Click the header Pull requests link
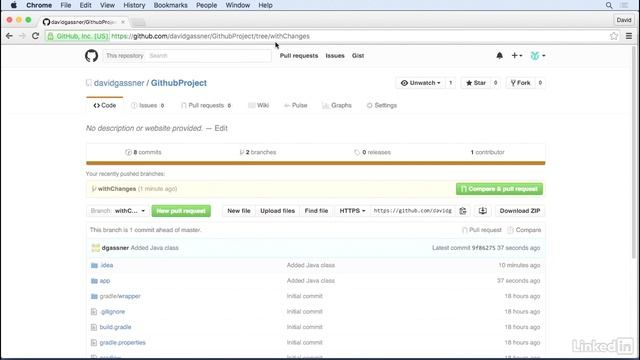The width and height of the screenshot is (640, 360). pos(299,56)
